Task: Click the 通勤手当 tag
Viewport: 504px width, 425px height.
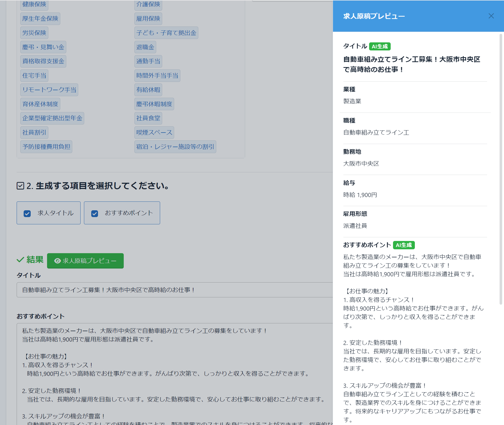Action: [x=148, y=61]
